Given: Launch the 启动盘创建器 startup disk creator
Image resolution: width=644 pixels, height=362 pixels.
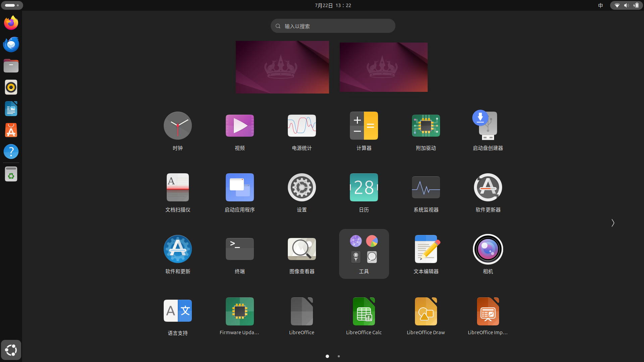Looking at the screenshot, I should click(488, 126).
